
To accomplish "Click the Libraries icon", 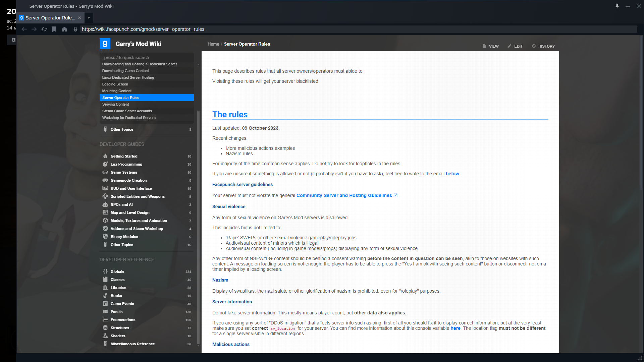I will coord(105,288).
